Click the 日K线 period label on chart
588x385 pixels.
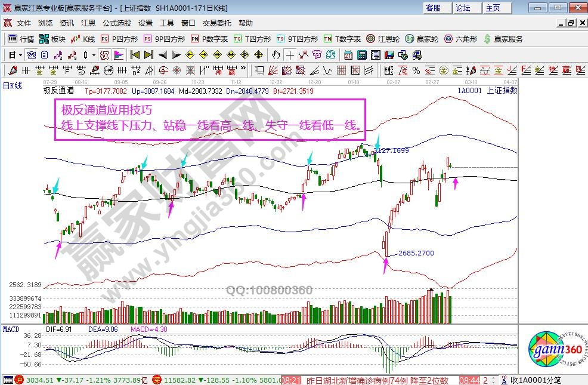[x=13, y=85]
